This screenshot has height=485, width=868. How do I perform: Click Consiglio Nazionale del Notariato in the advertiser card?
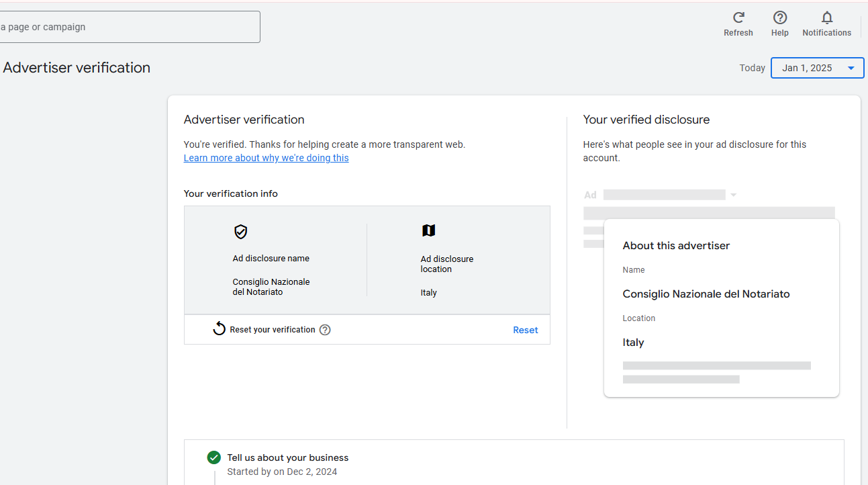point(706,294)
